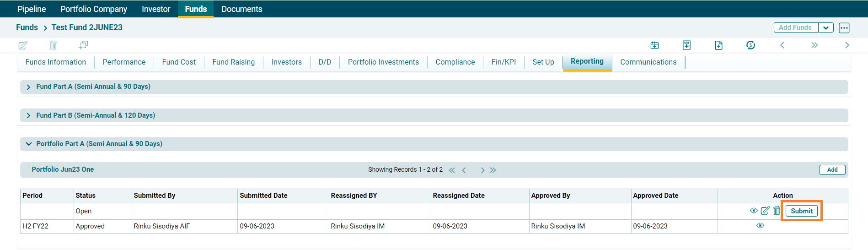View the H2 FY22 approved record
Screen dimensions: 868x250
coord(760,226)
